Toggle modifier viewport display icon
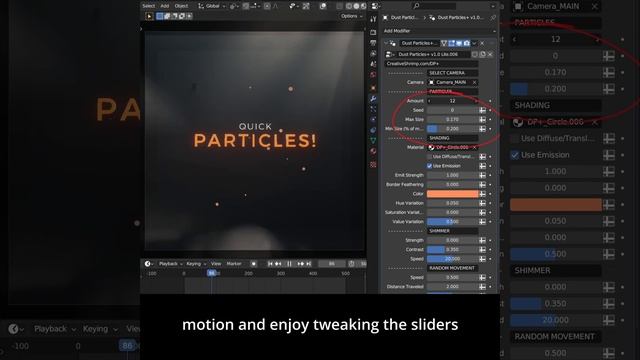640x360 pixels. coord(459,43)
